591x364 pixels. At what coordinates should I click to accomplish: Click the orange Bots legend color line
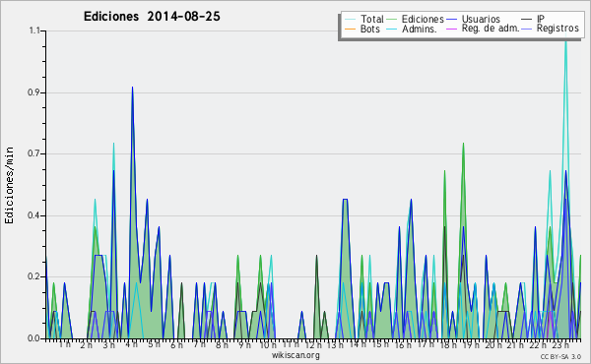350,29
